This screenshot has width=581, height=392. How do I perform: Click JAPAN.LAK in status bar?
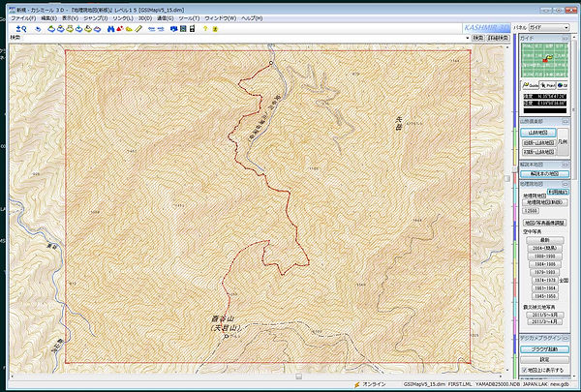tap(535, 384)
